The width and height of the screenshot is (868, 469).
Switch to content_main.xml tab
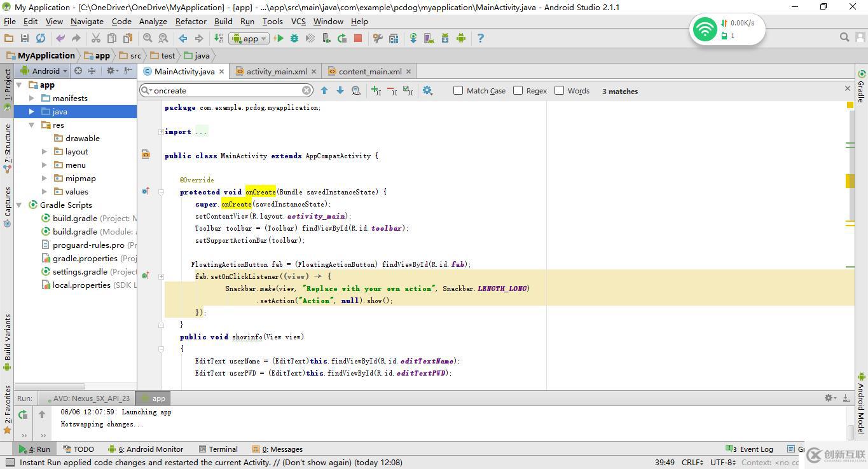coord(370,71)
